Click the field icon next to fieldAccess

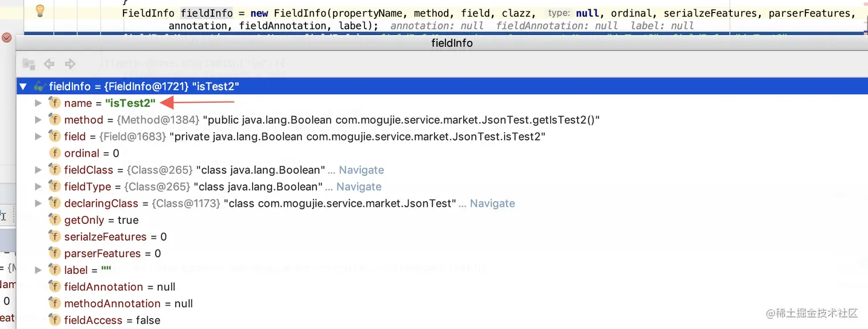[x=55, y=320]
